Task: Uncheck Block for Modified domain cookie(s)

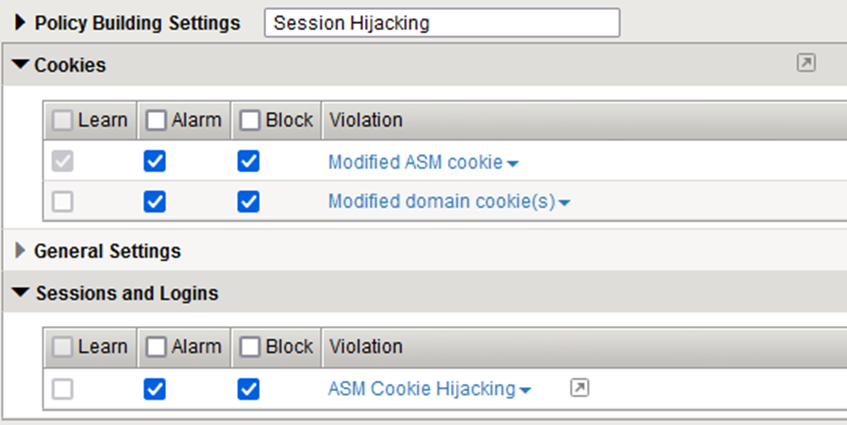Action: [x=248, y=201]
